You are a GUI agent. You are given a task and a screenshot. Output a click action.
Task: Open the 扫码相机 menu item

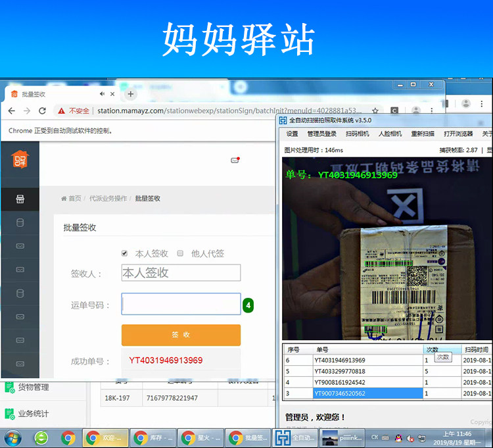(357, 134)
